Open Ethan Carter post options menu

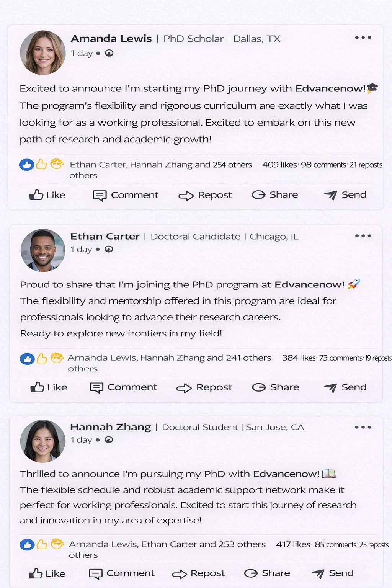(363, 236)
